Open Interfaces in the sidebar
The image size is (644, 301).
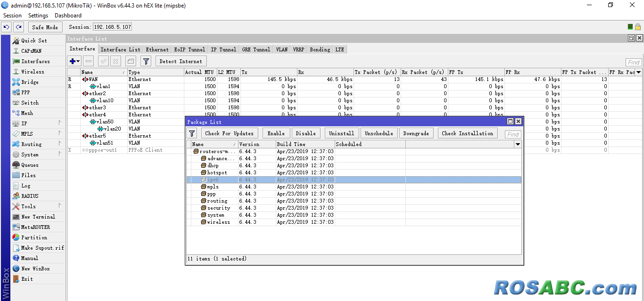pyautogui.click(x=35, y=61)
